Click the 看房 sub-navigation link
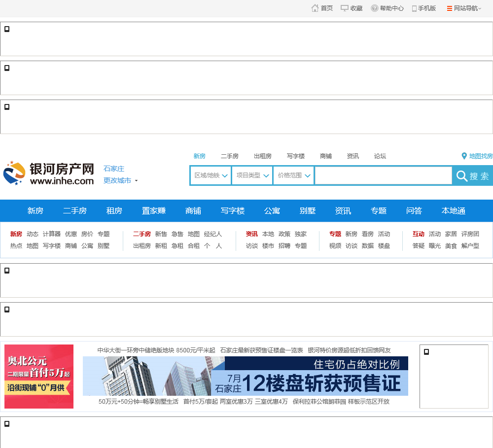This screenshot has width=493, height=448. (368, 234)
